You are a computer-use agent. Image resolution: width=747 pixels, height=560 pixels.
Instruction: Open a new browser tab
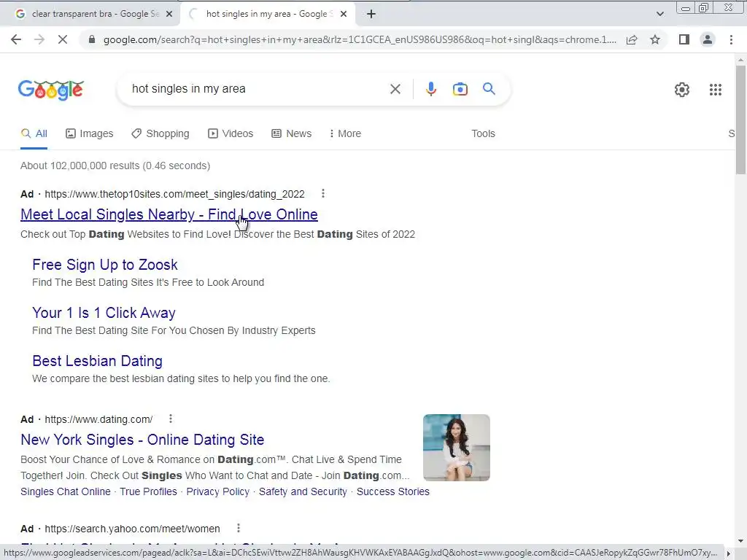371,14
